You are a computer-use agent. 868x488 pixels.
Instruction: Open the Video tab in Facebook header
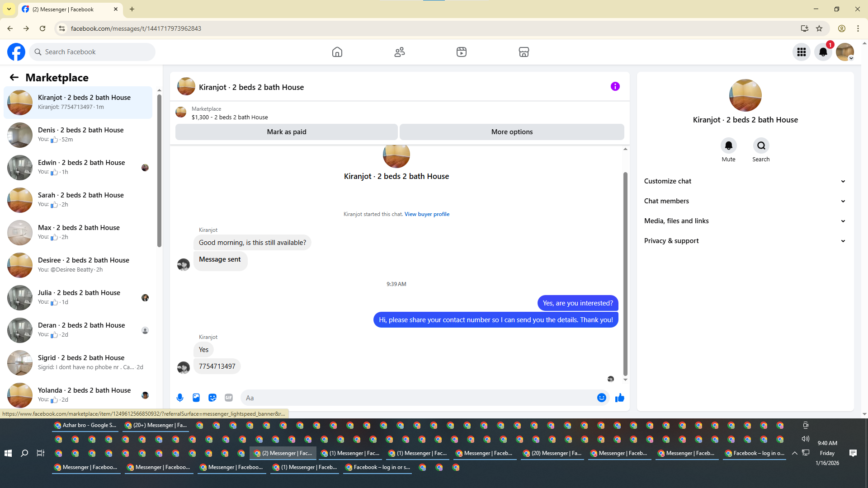(x=461, y=52)
